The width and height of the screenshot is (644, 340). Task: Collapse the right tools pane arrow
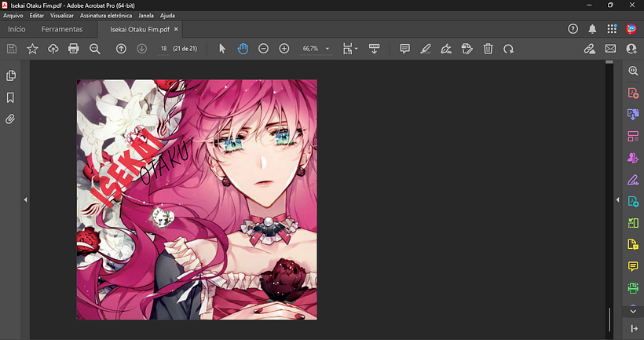(618, 199)
